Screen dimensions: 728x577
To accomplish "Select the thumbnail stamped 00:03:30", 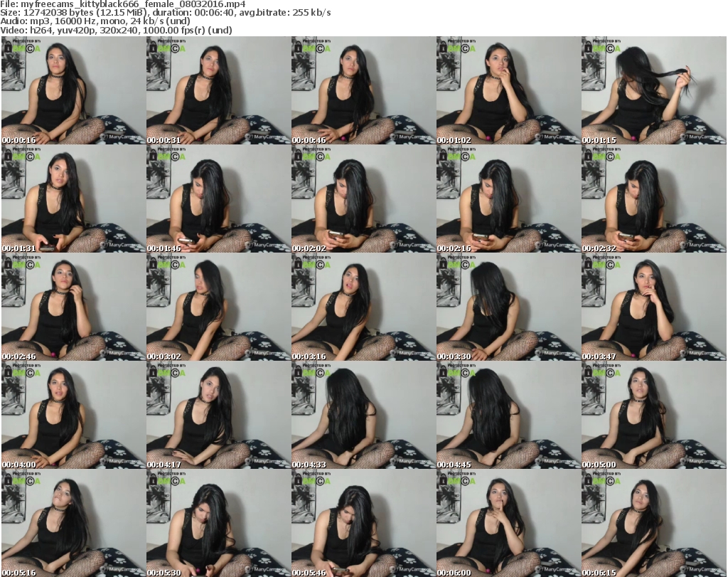I will pyautogui.click(x=508, y=307).
